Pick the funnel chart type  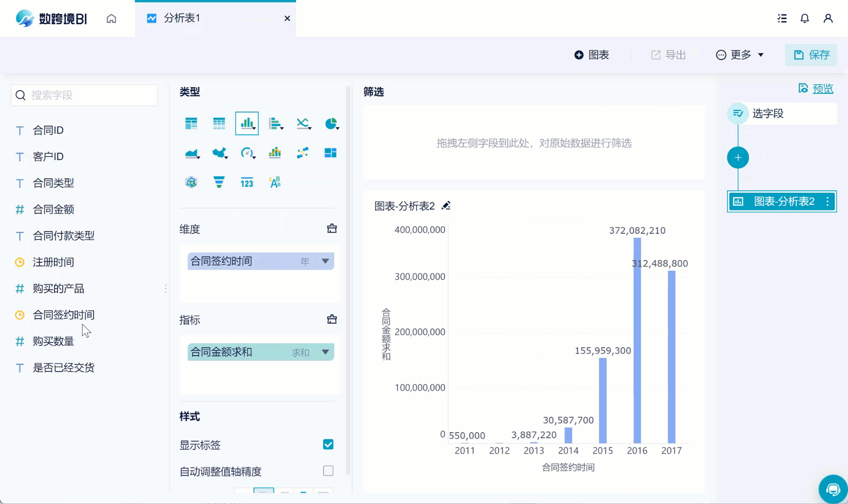tap(219, 182)
